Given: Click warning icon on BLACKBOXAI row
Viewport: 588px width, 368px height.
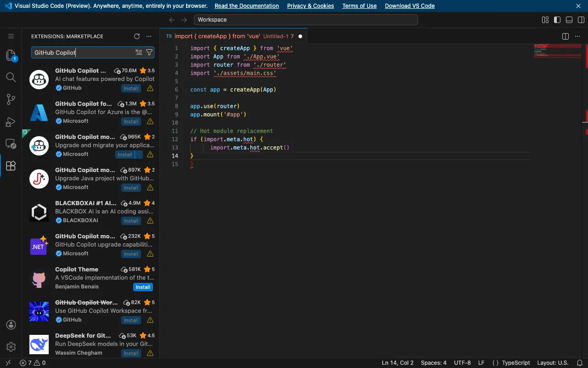Looking at the screenshot, I should point(150,221).
